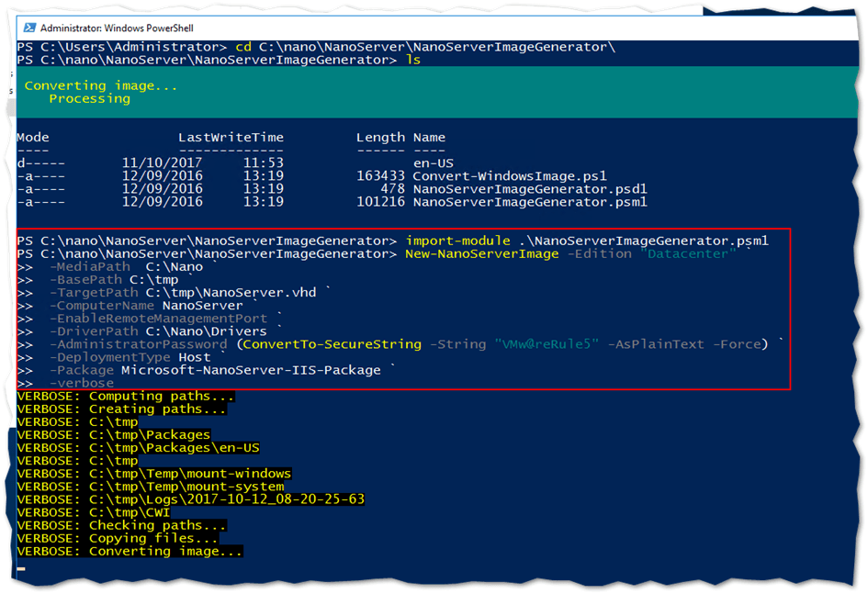Image resolution: width=868 pixels, height=594 pixels.
Task: Click the 'Microsoft-NanoServer-IIS-Package' value
Action: 251,371
